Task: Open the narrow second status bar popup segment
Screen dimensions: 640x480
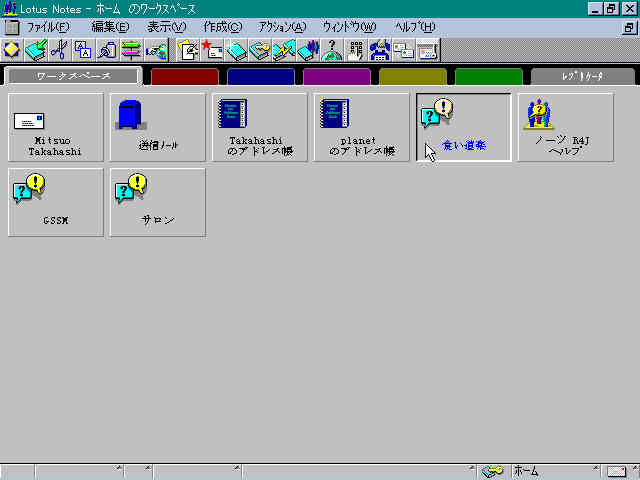Action: click(138, 472)
